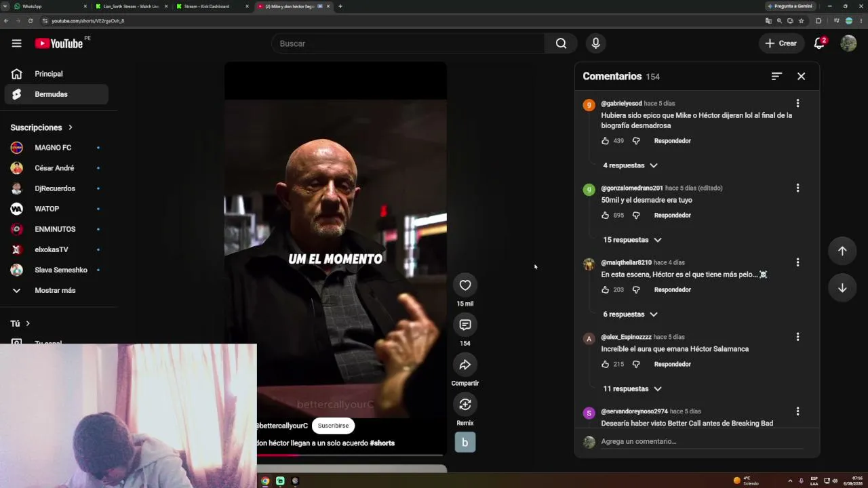The width and height of the screenshot is (868, 488).
Task: Expand the Tú section
Action: [20, 324]
